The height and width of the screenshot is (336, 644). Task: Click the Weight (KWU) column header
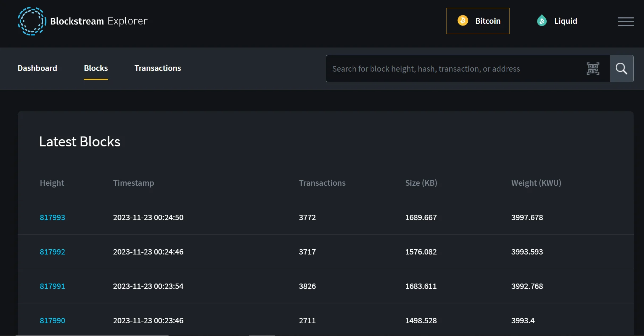536,183
